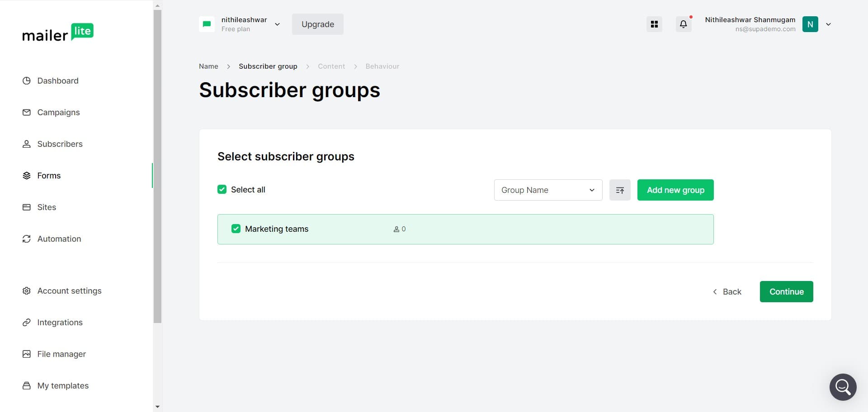The width and height of the screenshot is (868, 412).
Task: Click the apps grid icon
Action: (x=654, y=24)
